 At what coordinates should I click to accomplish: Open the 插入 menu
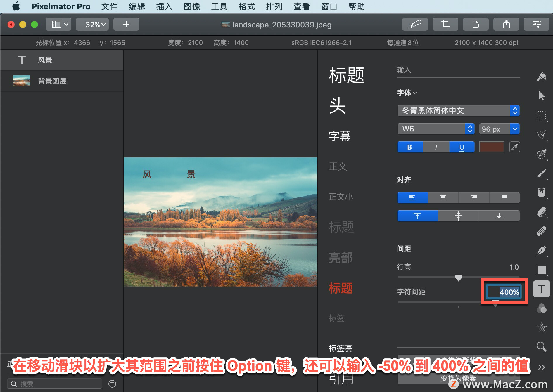tap(164, 6)
